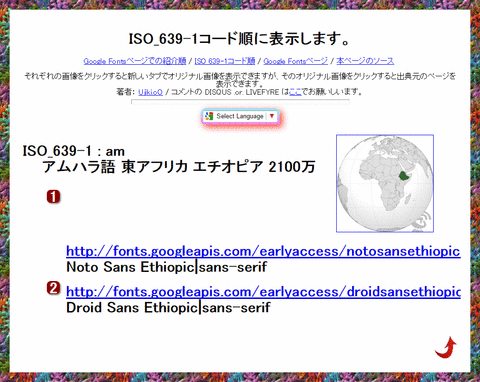Open the Ethiopia globe map image
The width and height of the screenshot is (480, 382).
(385, 183)
